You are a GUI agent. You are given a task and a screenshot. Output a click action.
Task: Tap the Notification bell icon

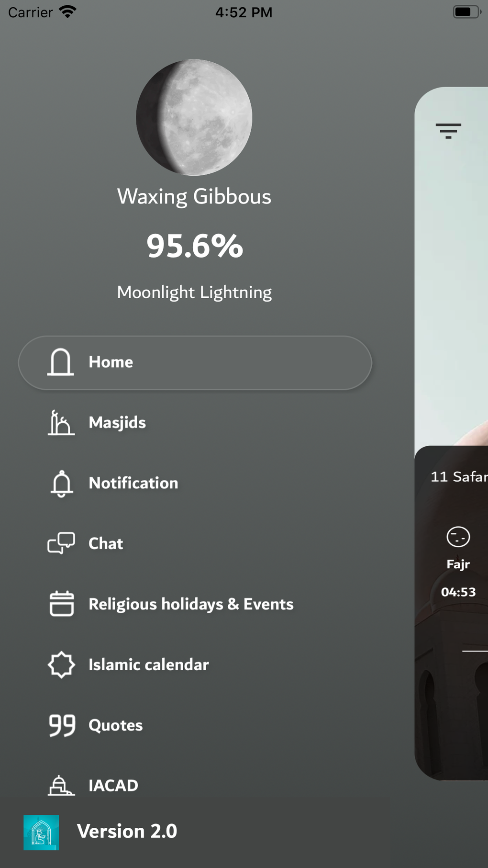[61, 484]
